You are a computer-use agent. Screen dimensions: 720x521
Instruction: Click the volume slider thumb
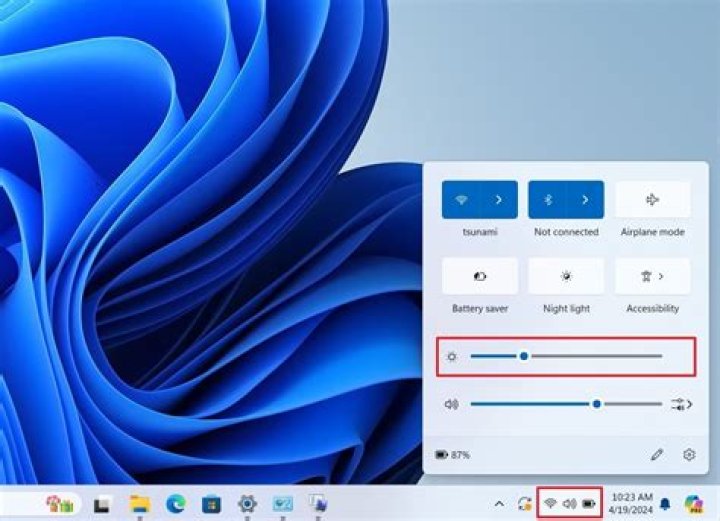pos(596,404)
